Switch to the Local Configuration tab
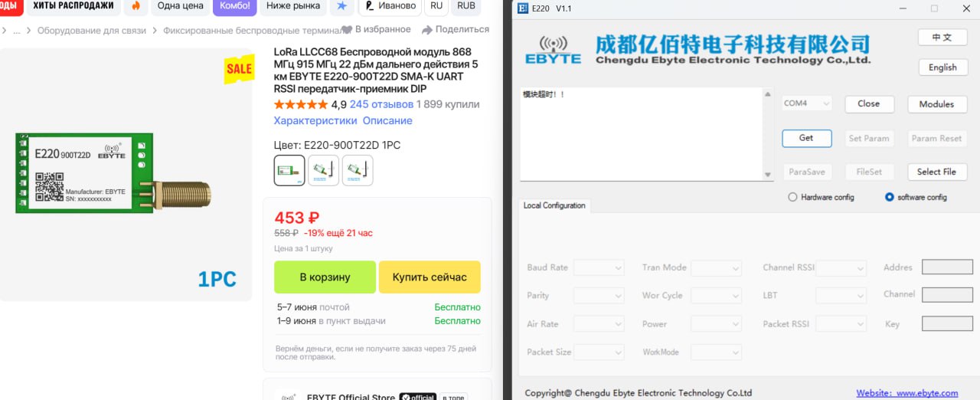Screen dimensions: 980x400 [x=554, y=205]
